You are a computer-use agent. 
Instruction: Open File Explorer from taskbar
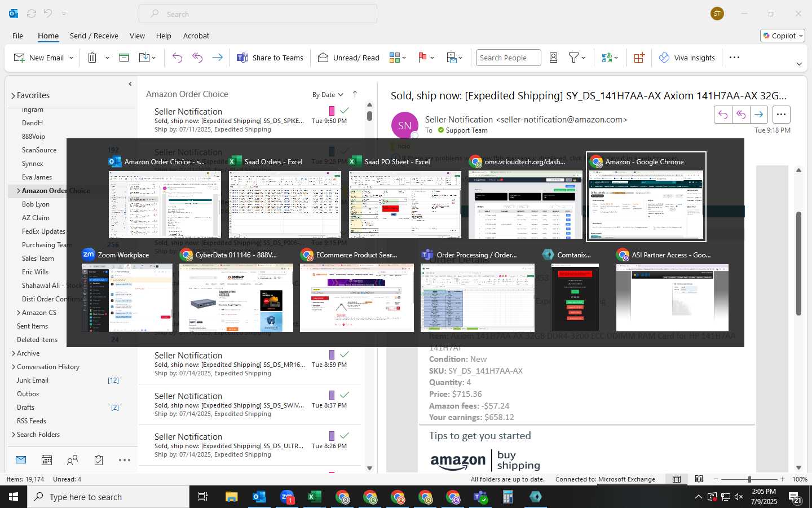pyautogui.click(x=232, y=497)
